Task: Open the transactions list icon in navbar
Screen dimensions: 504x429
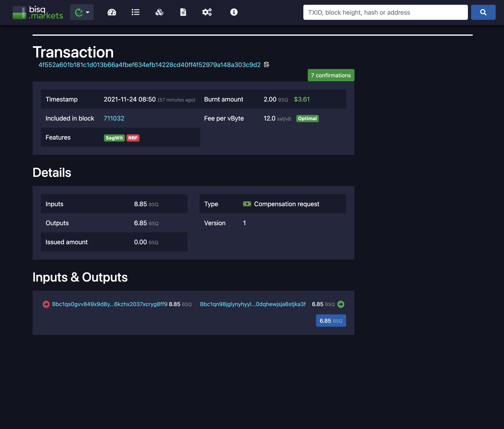Action: pos(135,12)
